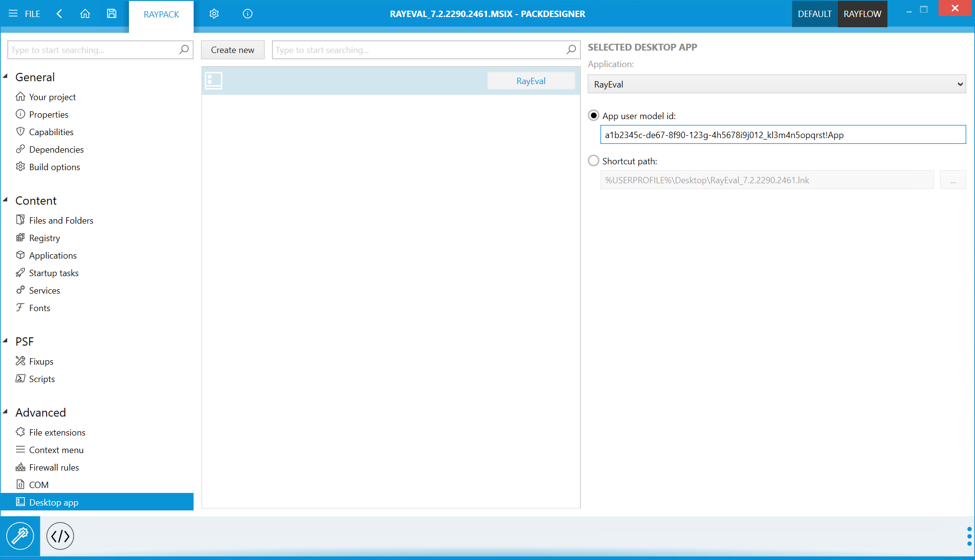Image resolution: width=975 pixels, height=560 pixels.
Task: Select the Shortcut path radio button
Action: click(x=593, y=160)
